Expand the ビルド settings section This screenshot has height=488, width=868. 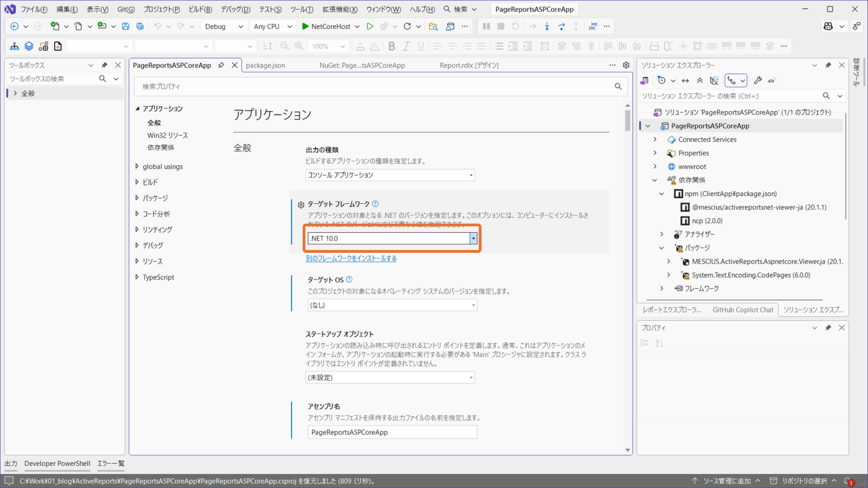137,182
